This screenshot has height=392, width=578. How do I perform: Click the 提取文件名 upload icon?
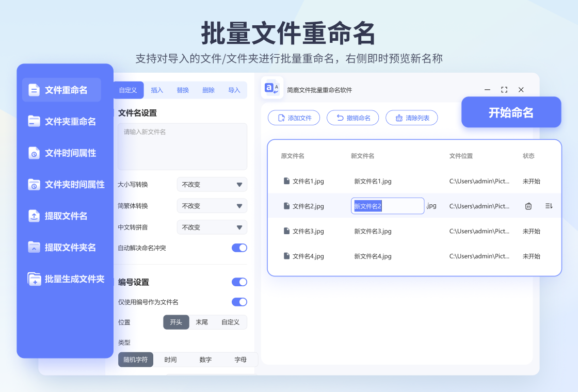[x=34, y=216]
